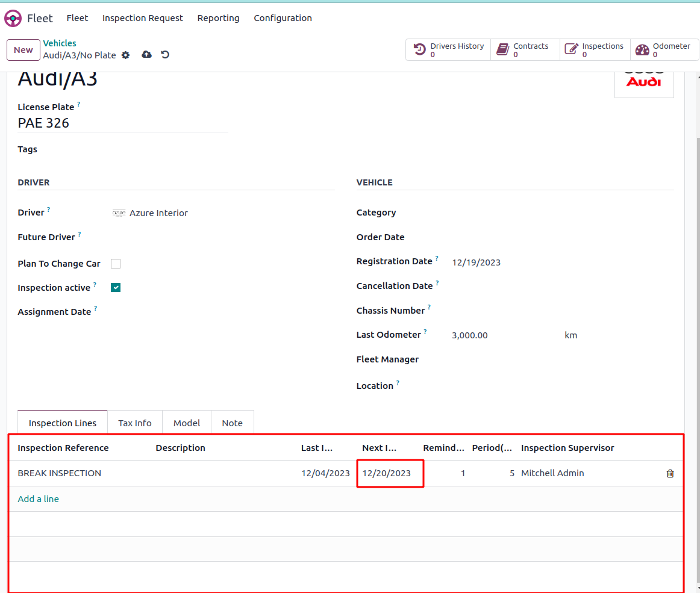Screen dimensions: 700x593
Task: Click next inspection date 12/20/2023
Action: [387, 473]
